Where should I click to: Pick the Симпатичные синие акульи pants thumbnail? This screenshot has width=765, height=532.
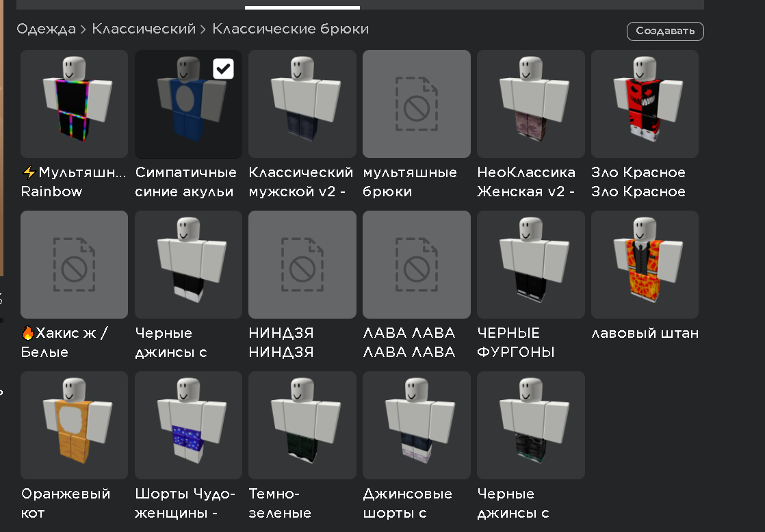click(x=188, y=104)
